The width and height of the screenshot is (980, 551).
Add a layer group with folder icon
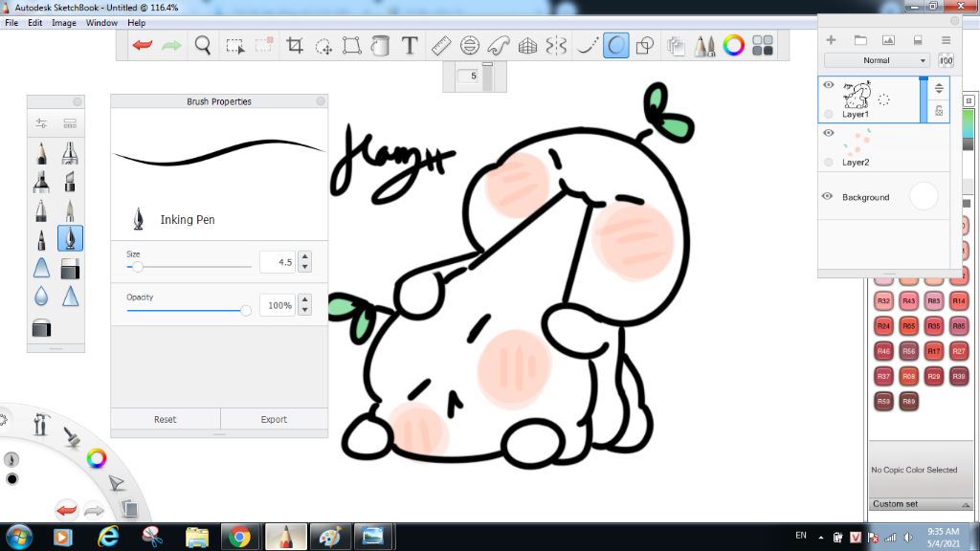(x=860, y=40)
